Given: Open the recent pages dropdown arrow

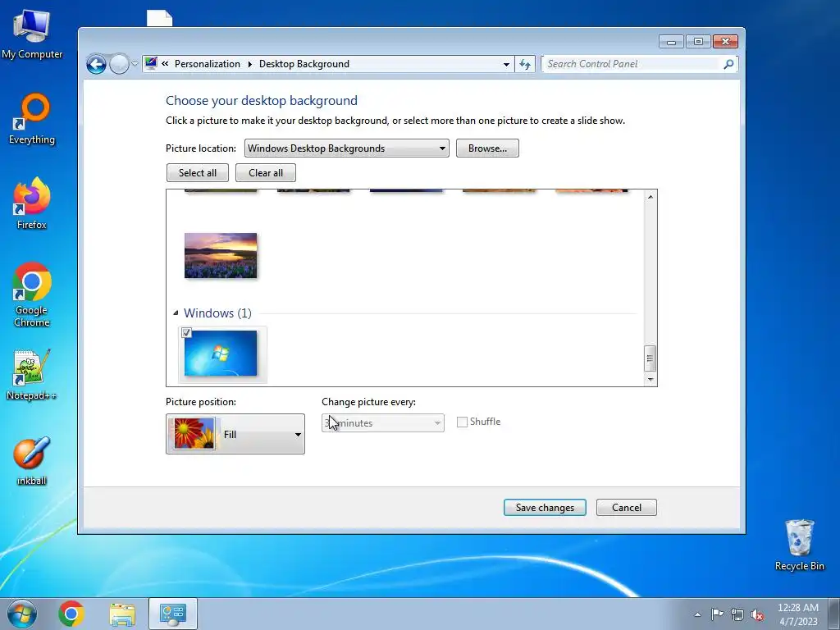Looking at the screenshot, I should click(x=135, y=64).
